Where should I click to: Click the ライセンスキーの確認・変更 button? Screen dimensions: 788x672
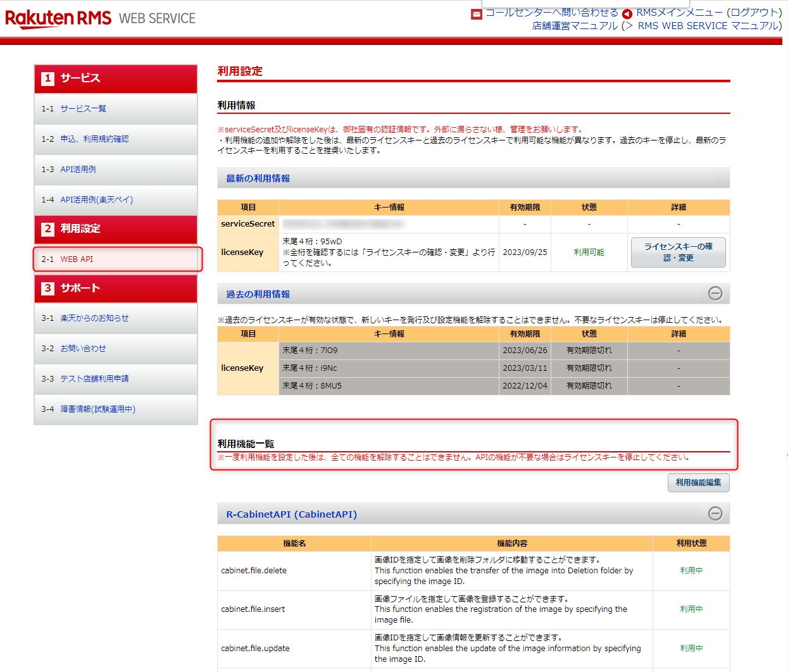click(x=679, y=252)
